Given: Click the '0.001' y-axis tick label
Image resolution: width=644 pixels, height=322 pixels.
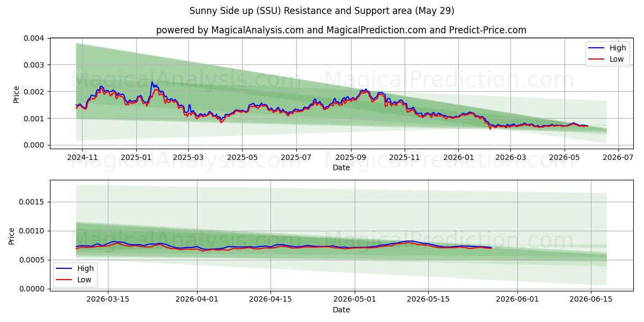Looking at the screenshot, I should click(35, 119).
